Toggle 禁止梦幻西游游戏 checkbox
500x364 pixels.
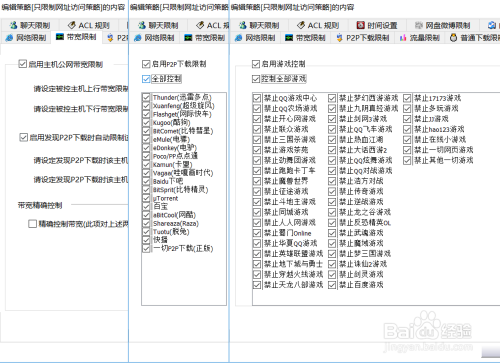tap(332, 98)
